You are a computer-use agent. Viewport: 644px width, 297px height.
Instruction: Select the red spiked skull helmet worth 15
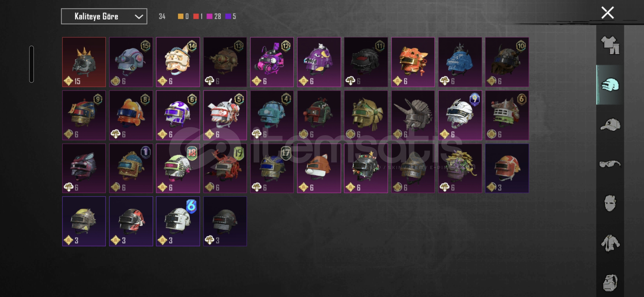click(84, 62)
